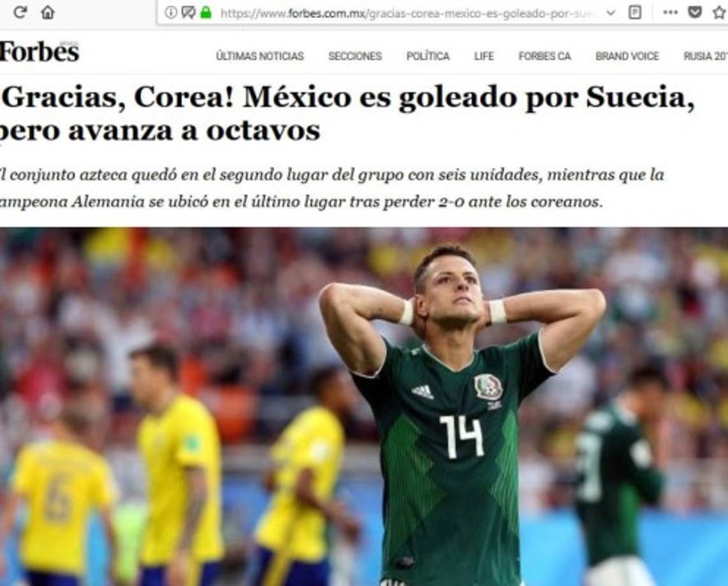Reload the page with the refresh icon
This screenshot has width=728, height=586.
click(20, 12)
